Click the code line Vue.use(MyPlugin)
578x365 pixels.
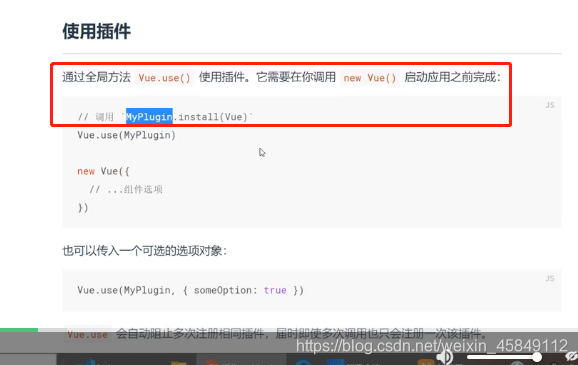pyautogui.click(x=126, y=135)
